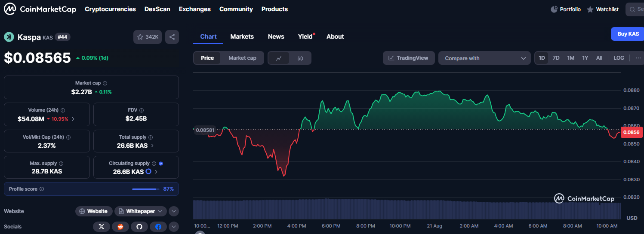Viewport: 644px width, 234px height.
Task: Set chart range to 1M
Action: [x=570, y=58]
